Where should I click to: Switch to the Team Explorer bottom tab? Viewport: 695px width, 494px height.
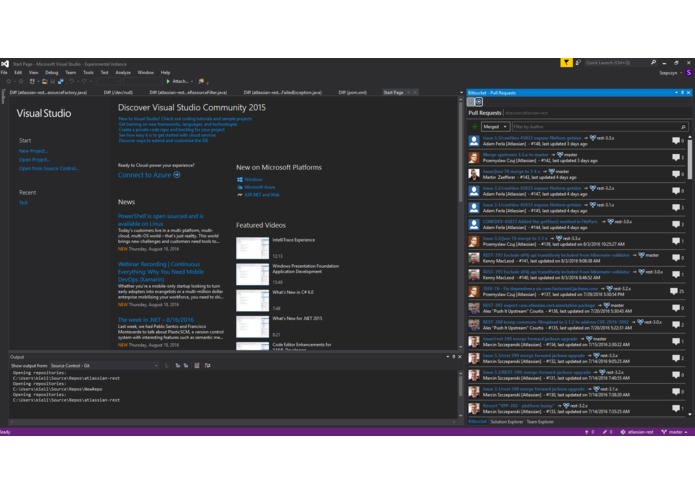pos(540,422)
